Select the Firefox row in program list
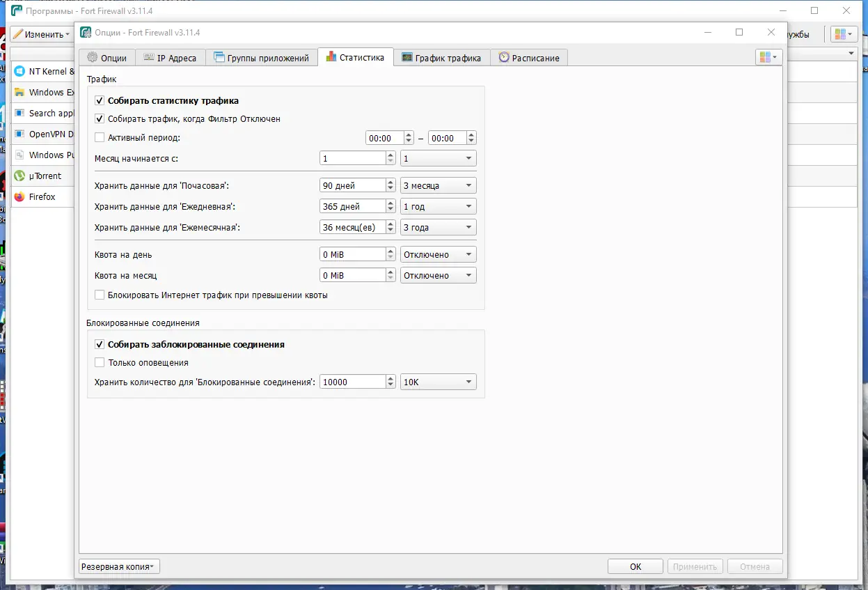Viewport: 868px width, 590px height. point(42,197)
